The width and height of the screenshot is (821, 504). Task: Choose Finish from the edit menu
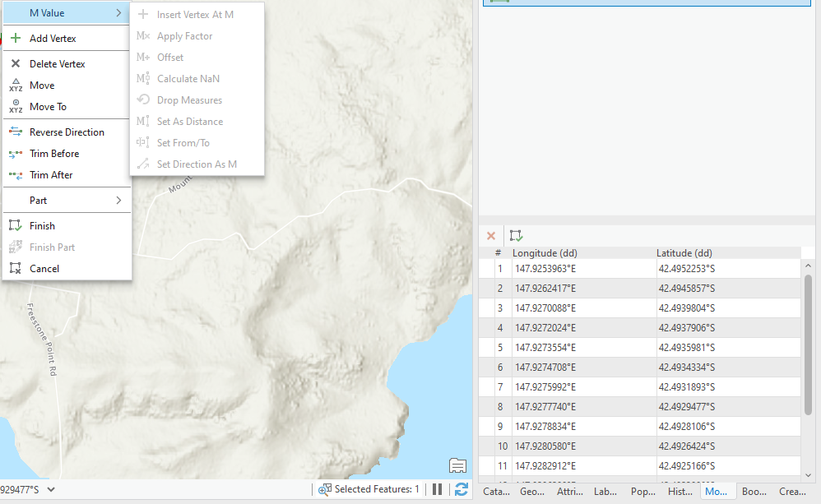42,225
